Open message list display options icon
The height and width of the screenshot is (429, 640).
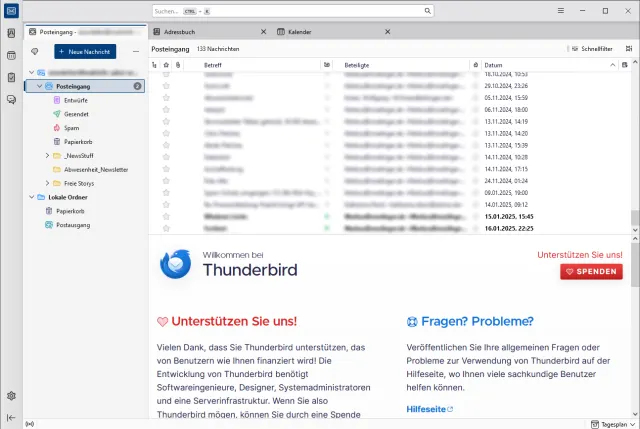tap(629, 49)
